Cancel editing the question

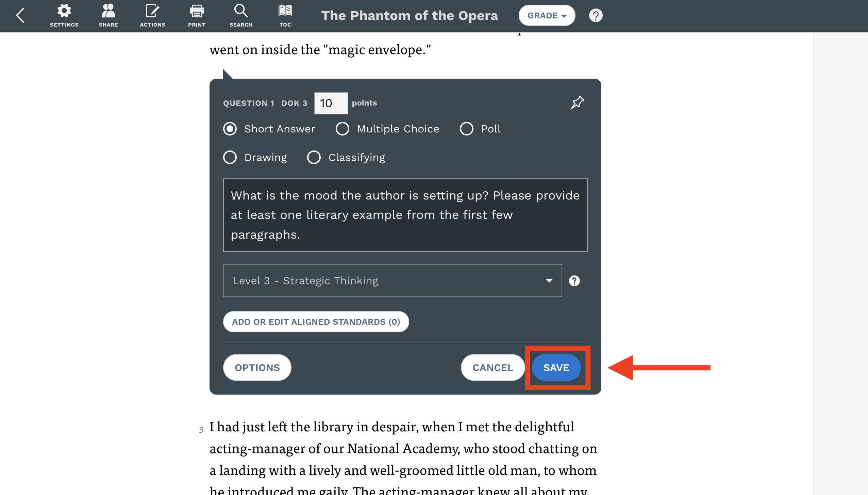point(493,368)
